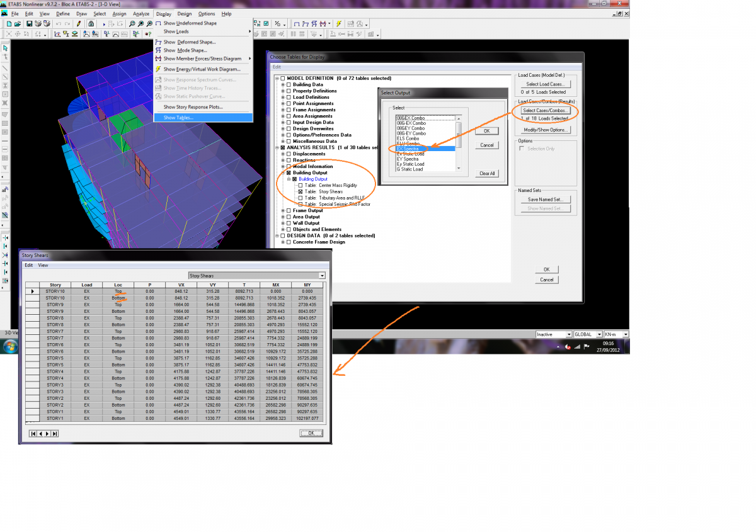Expand the Property Definitions tree node

[283, 91]
